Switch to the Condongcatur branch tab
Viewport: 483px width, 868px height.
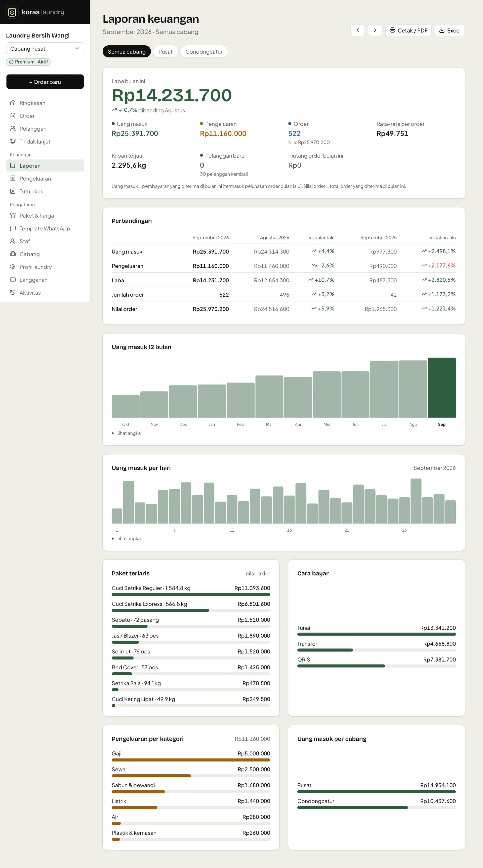coord(204,52)
